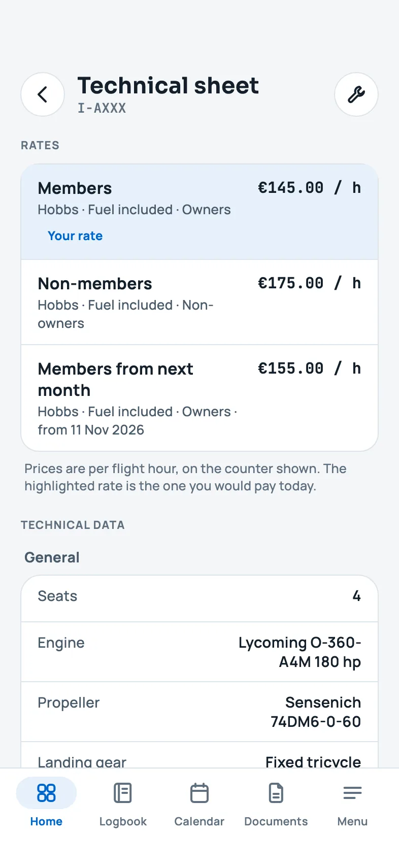Tap the back arrow icon
The height and width of the screenshot is (868, 399).
click(x=43, y=94)
